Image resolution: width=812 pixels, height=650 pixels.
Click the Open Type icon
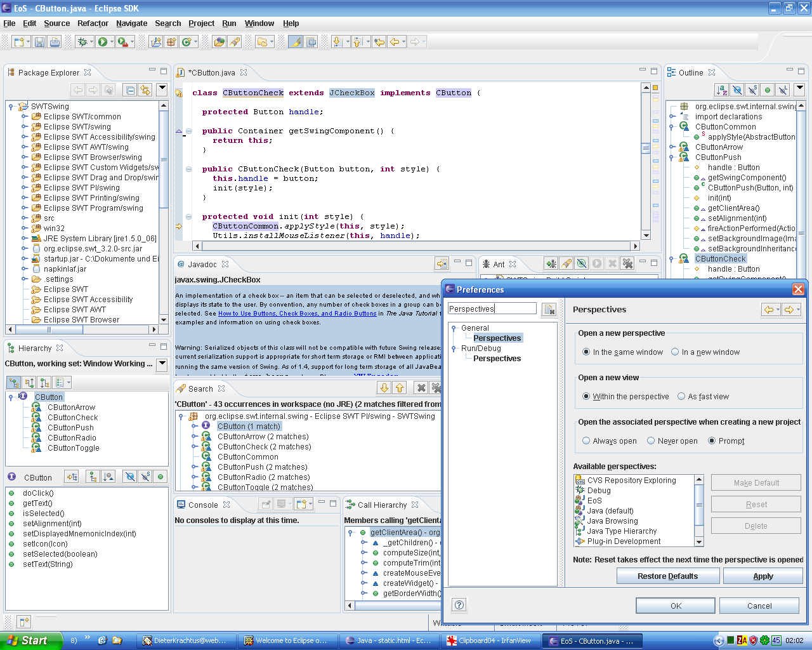219,42
